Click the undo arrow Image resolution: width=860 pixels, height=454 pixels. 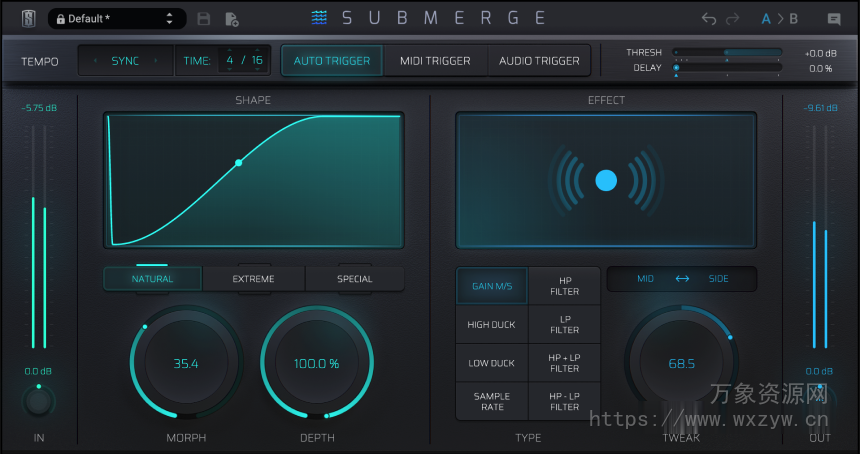pyautogui.click(x=709, y=19)
